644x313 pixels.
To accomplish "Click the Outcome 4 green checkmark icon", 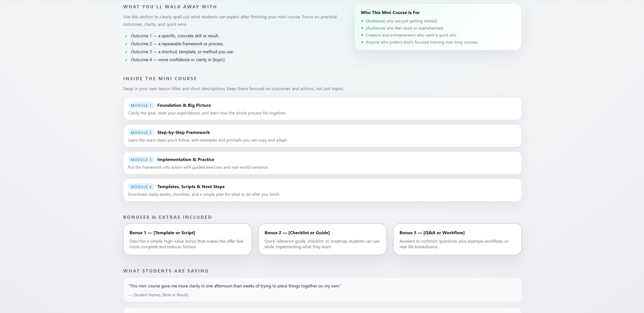I will tap(126, 60).
